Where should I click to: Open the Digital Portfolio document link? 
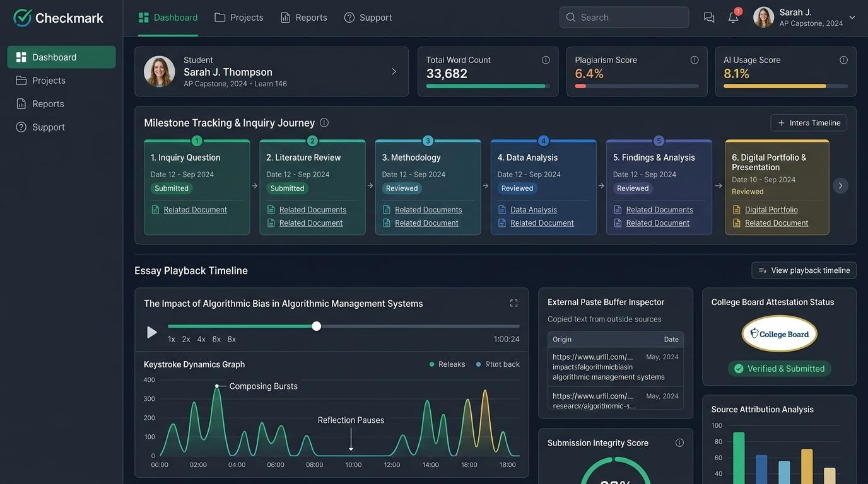(x=771, y=210)
